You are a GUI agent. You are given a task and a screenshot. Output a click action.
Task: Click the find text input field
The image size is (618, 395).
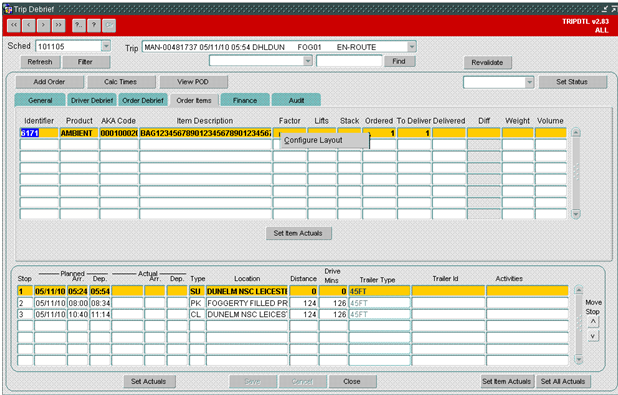pyautogui.click(x=349, y=61)
